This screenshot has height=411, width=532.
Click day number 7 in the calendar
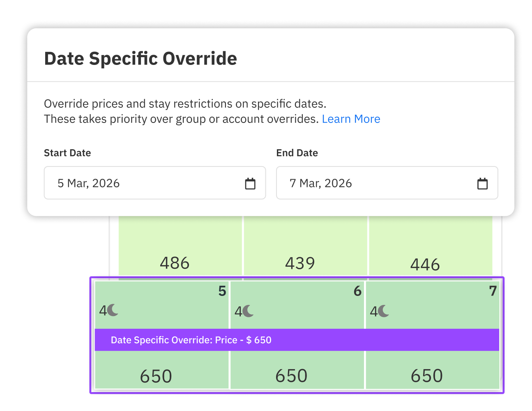tap(493, 291)
